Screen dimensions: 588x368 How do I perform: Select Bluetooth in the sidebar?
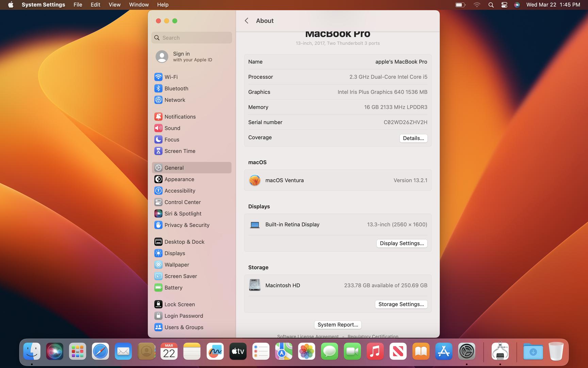176,89
